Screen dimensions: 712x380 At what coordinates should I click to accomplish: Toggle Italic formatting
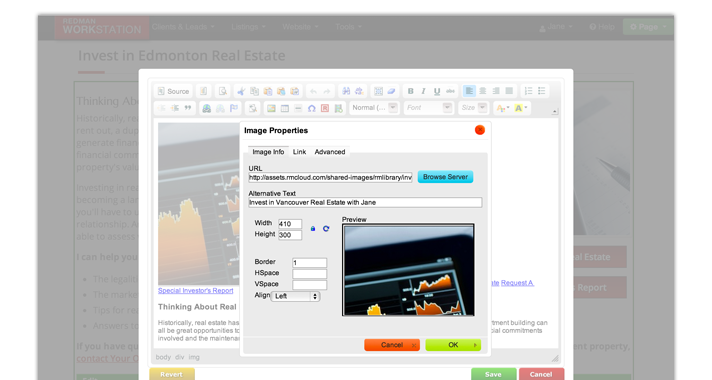424,91
